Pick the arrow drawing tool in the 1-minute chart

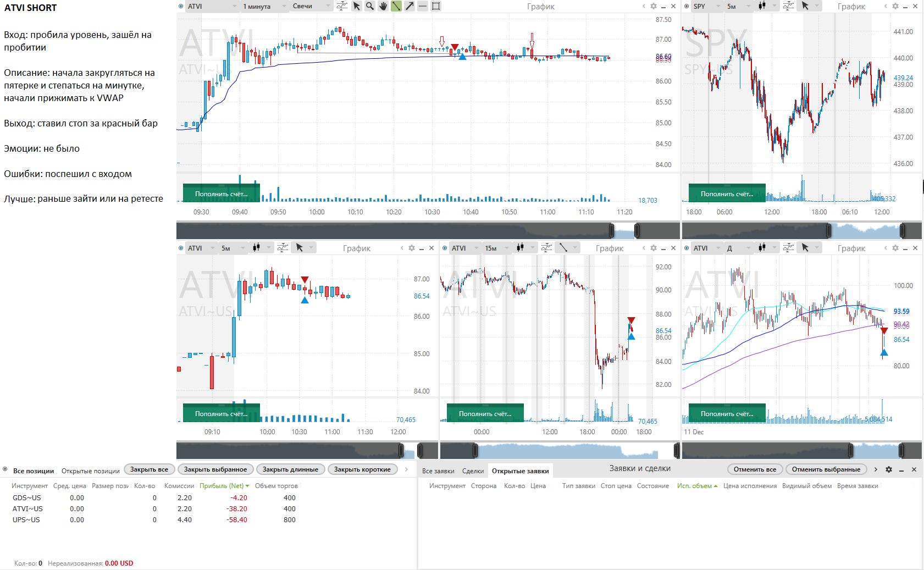[410, 6]
